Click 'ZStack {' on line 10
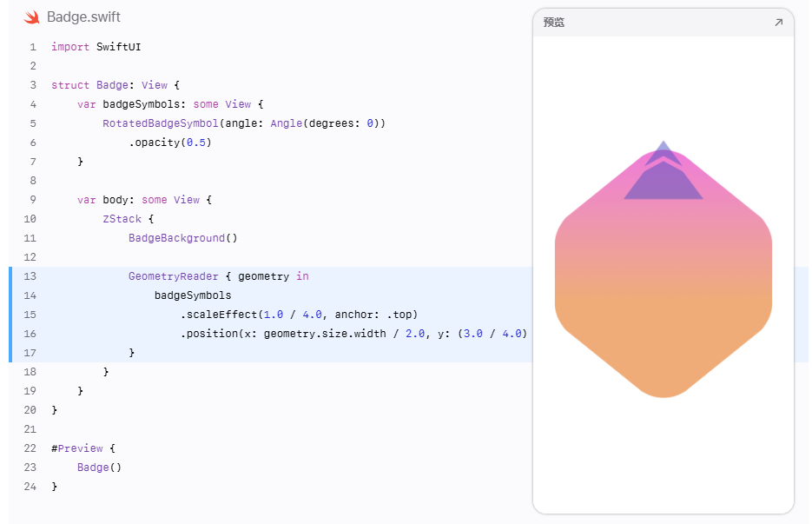 128,219
